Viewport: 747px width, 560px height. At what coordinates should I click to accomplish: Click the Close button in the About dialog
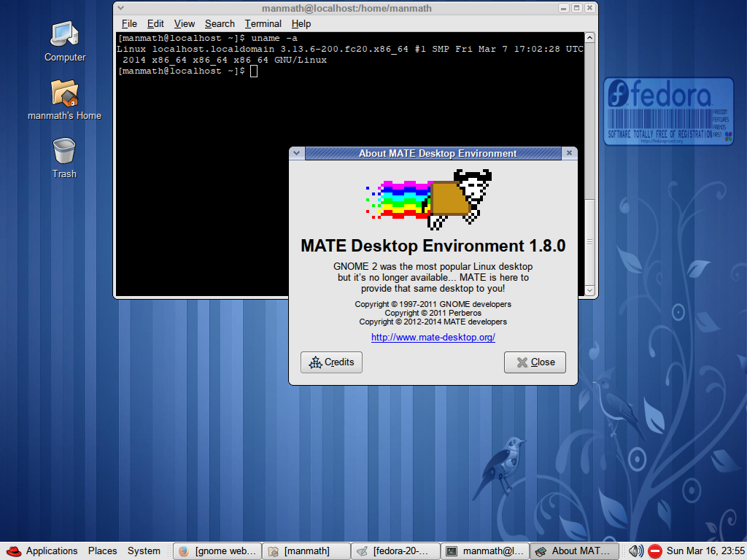click(535, 362)
